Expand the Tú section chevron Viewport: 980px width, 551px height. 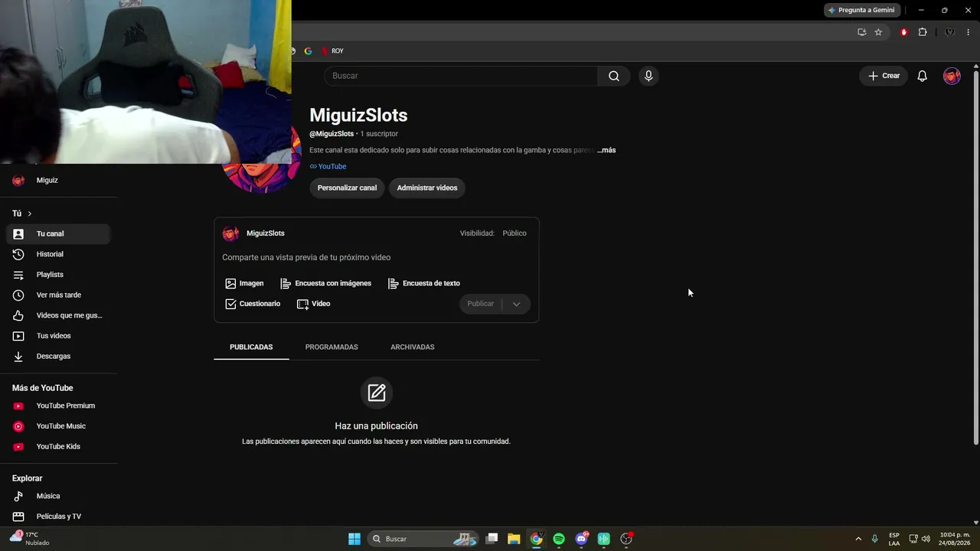29,214
